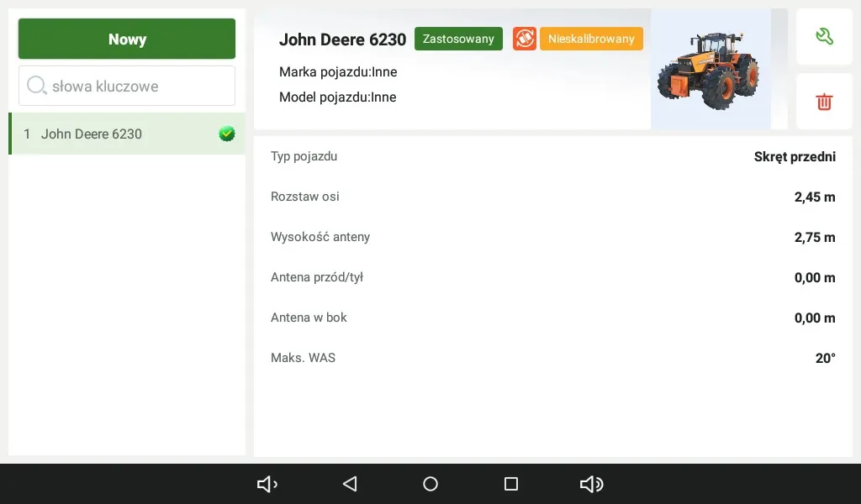Click the Antena przód/tył label
The width and height of the screenshot is (861, 504).
[317, 277]
